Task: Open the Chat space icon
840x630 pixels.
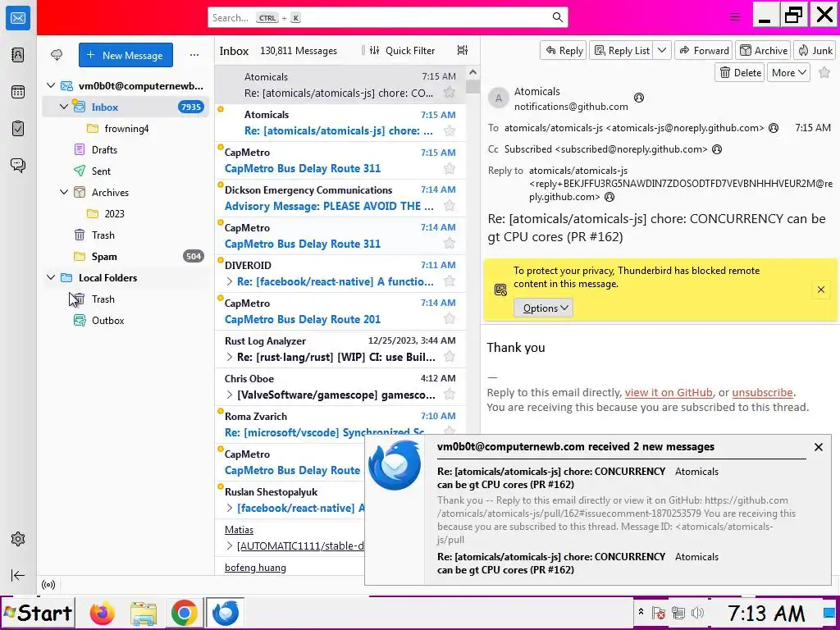Action: tap(18, 165)
